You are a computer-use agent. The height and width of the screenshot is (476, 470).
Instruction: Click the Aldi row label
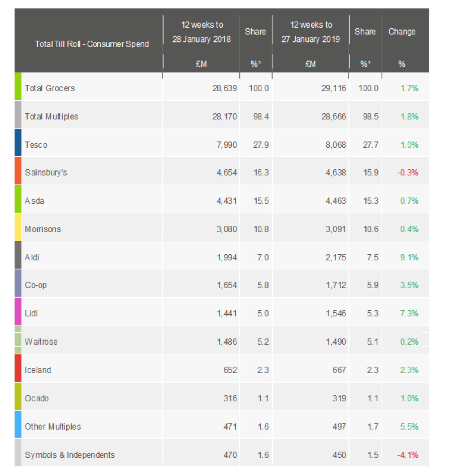(32, 258)
